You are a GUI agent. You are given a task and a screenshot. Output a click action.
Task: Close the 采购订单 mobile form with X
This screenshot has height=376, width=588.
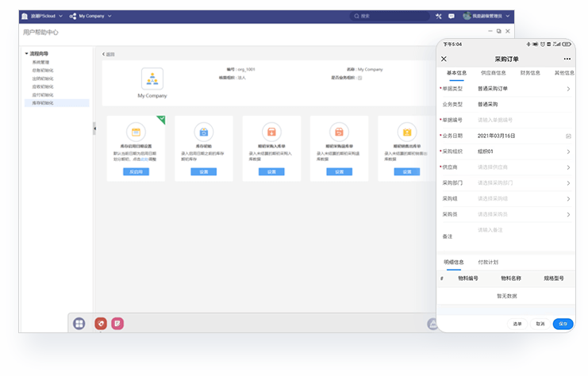(444, 59)
